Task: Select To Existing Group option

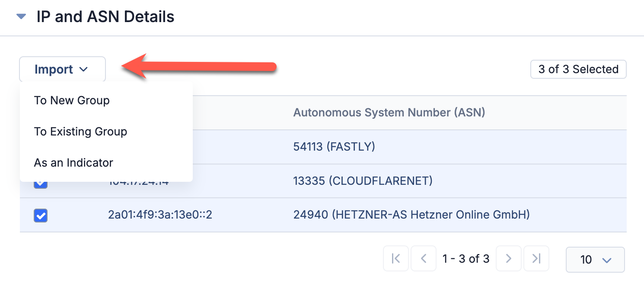Action: click(x=80, y=132)
